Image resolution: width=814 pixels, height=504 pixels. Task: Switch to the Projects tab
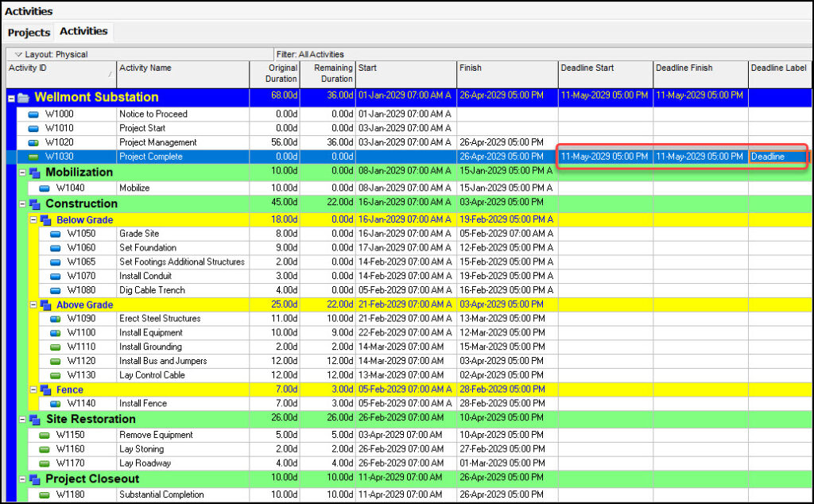tap(29, 32)
